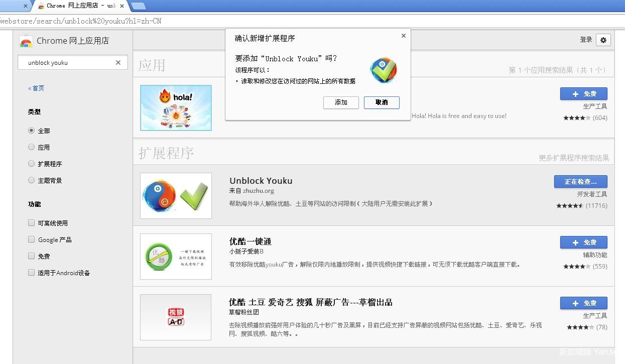The width and height of the screenshot is (625, 364).
Task: Click the unblock youku search field
Action: coord(68,63)
